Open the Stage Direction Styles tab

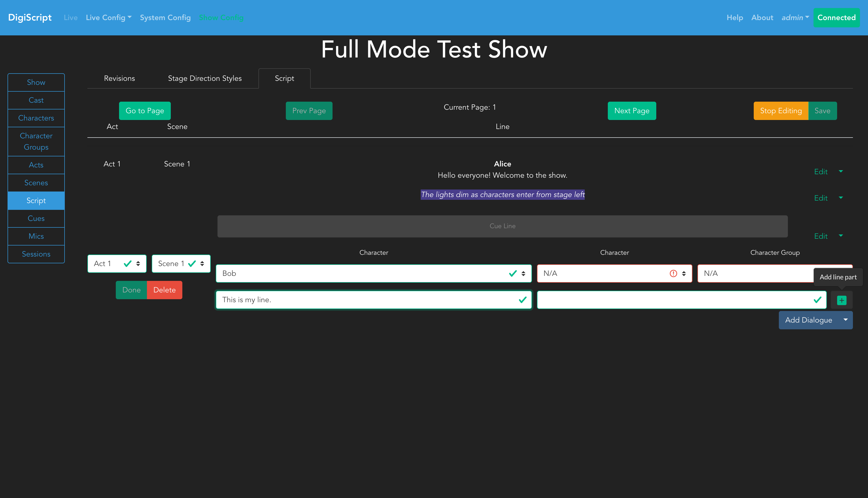click(205, 78)
